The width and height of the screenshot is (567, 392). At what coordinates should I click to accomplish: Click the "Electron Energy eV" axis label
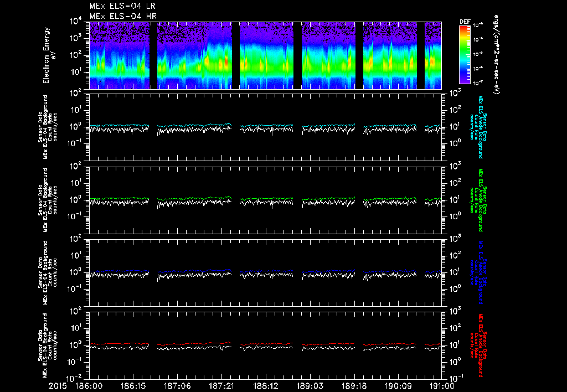50,55
